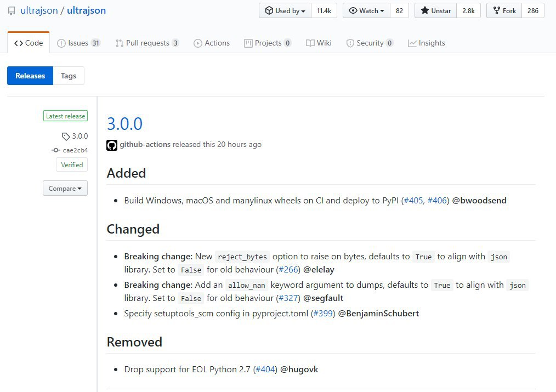This screenshot has width=556, height=392.
Task: Click the pull request branch icon
Action: [x=119, y=43]
